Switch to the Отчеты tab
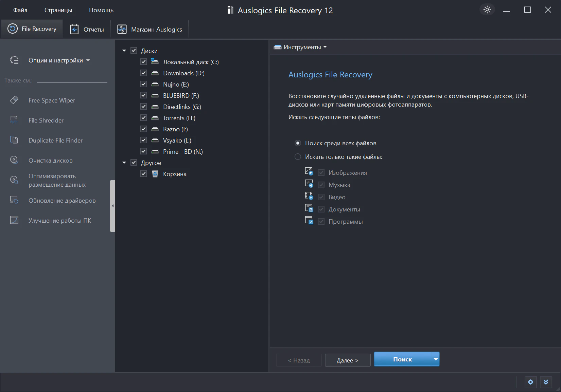Image resolution: width=561 pixels, height=392 pixels. tap(87, 30)
